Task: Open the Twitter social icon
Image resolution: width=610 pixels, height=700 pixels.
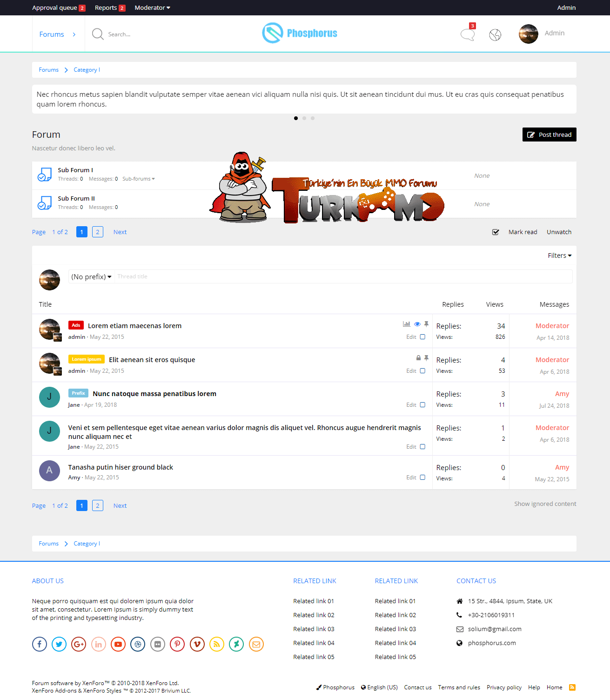Action: [59, 644]
